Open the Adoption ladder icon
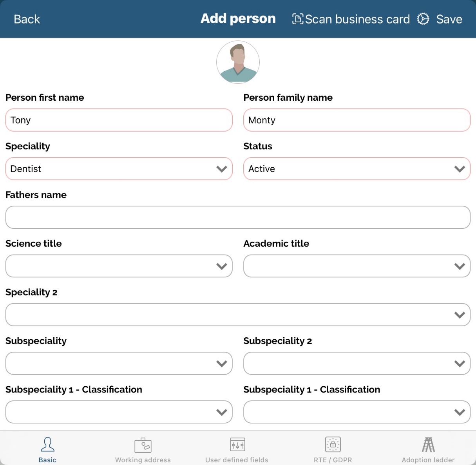This screenshot has height=465, width=476. [428, 445]
